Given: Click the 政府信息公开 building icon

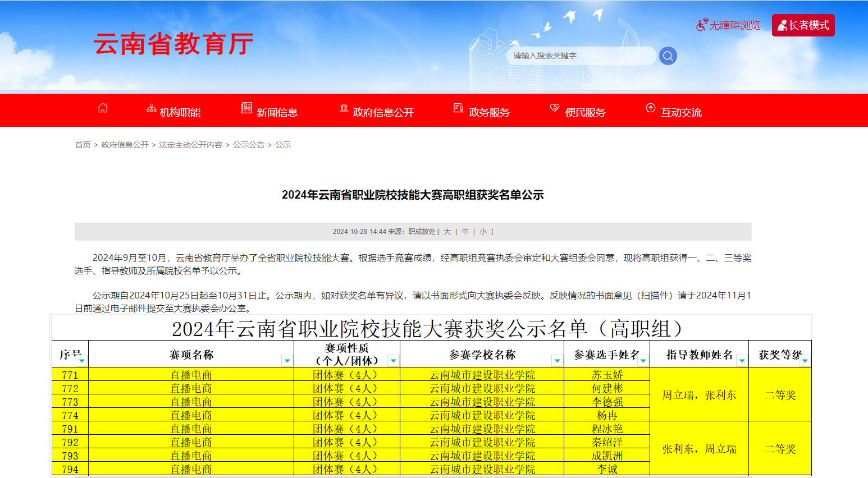Looking at the screenshot, I should pyautogui.click(x=344, y=108).
